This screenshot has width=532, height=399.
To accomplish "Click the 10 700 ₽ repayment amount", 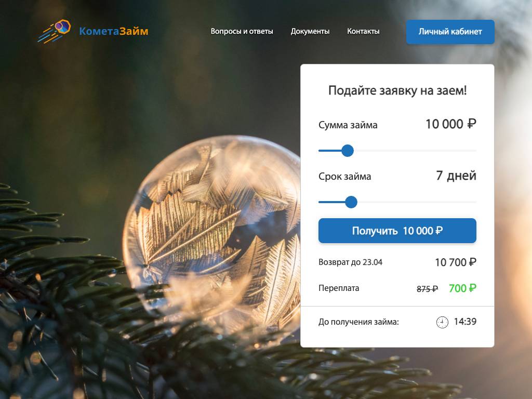I will tap(456, 262).
